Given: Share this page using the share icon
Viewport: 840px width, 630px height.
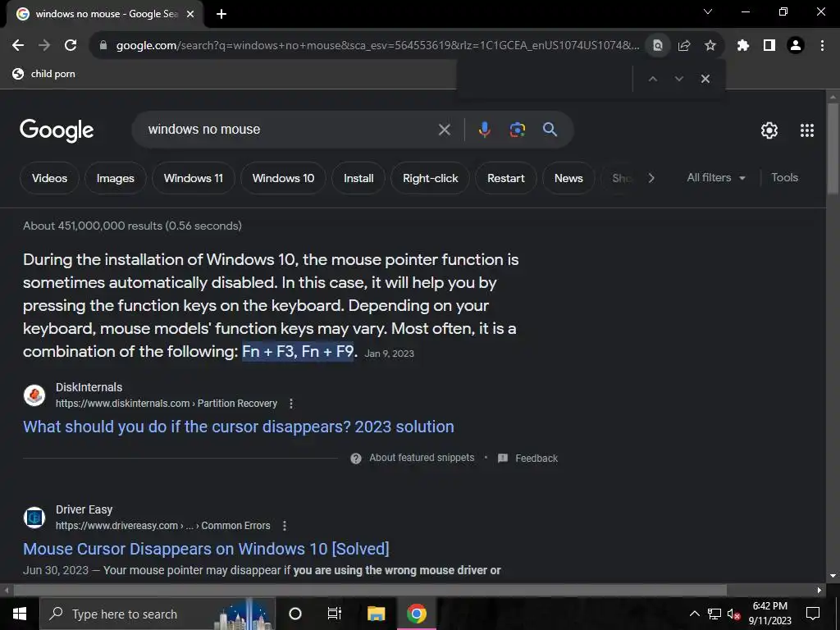Looking at the screenshot, I should coord(684,46).
